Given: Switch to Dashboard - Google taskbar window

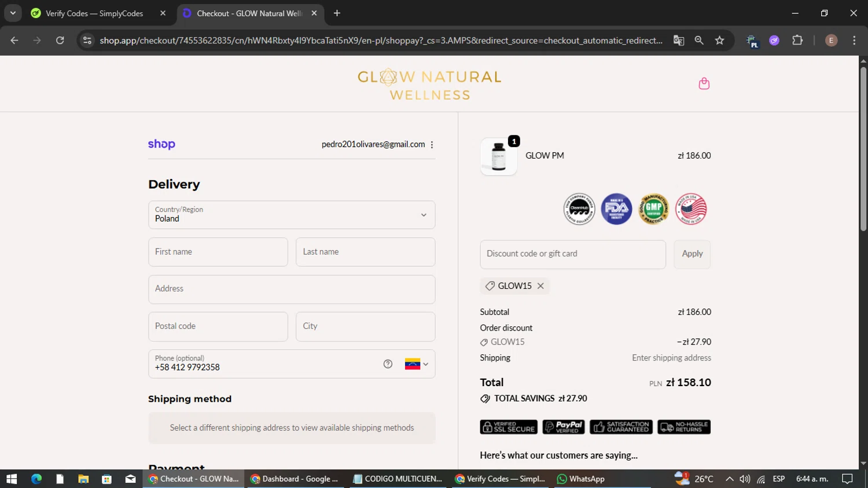Looking at the screenshot, I should pos(296,479).
